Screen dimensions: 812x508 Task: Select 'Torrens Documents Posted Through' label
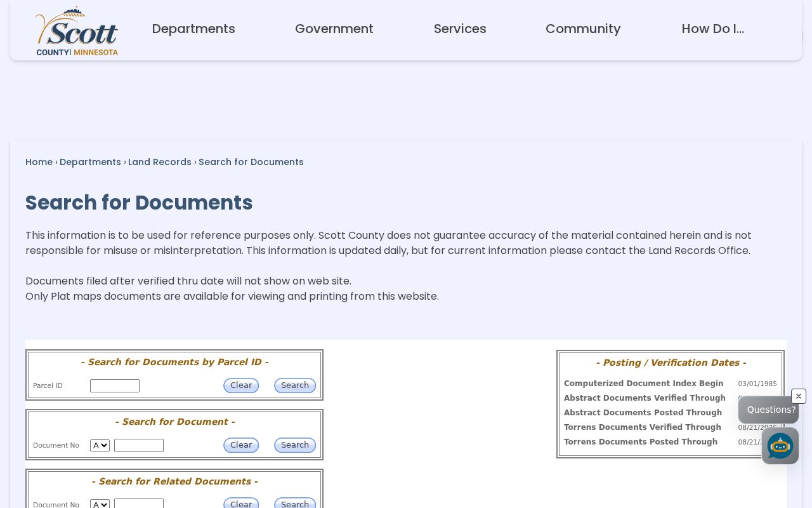point(641,442)
